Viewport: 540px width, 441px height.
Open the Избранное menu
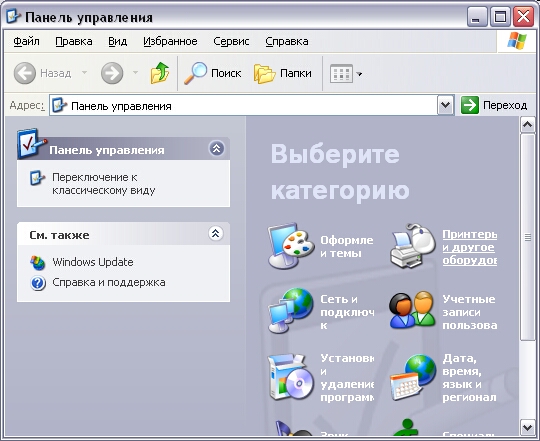coord(170,41)
